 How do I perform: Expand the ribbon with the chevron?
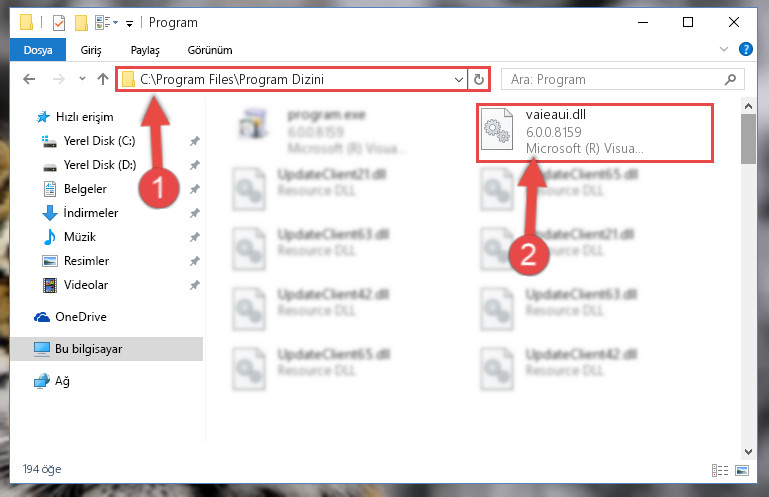point(723,49)
